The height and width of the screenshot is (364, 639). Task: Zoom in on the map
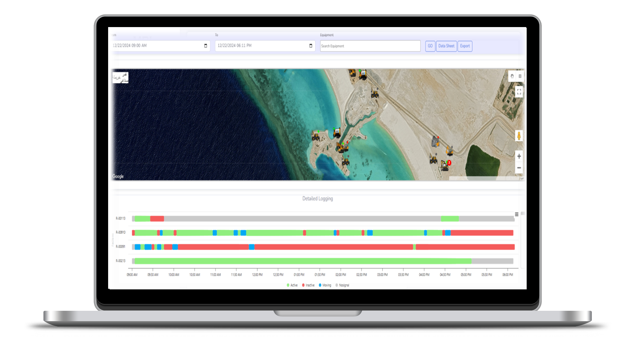point(519,156)
